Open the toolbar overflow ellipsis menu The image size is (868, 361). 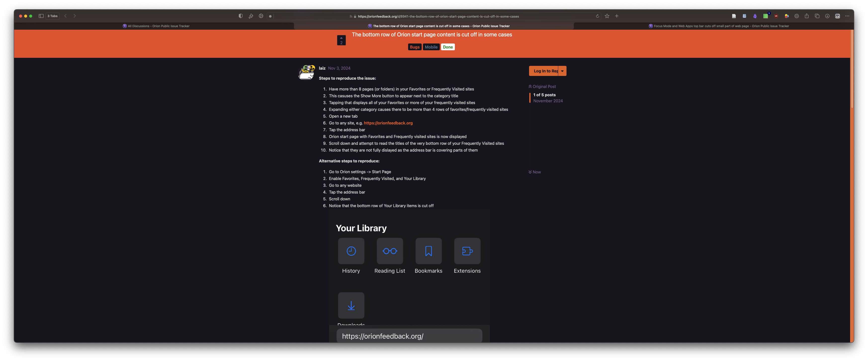[x=847, y=16]
